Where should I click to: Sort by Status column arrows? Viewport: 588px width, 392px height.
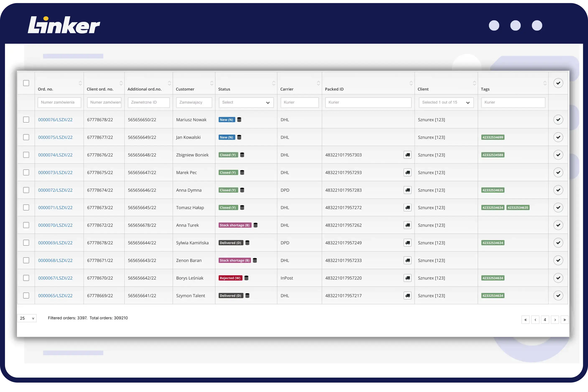274,83
